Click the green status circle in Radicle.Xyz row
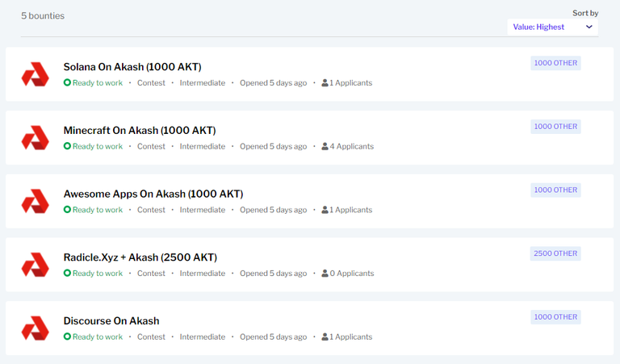The height and width of the screenshot is (364, 620). click(x=67, y=273)
